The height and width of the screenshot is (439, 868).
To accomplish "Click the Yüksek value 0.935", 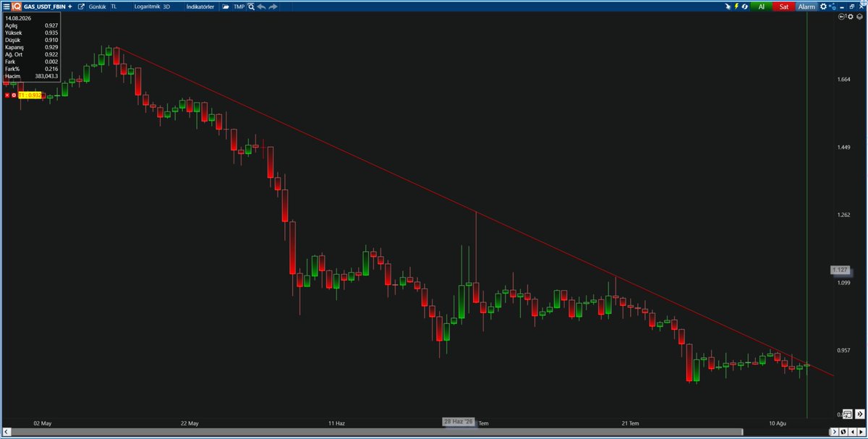I will (x=51, y=33).
